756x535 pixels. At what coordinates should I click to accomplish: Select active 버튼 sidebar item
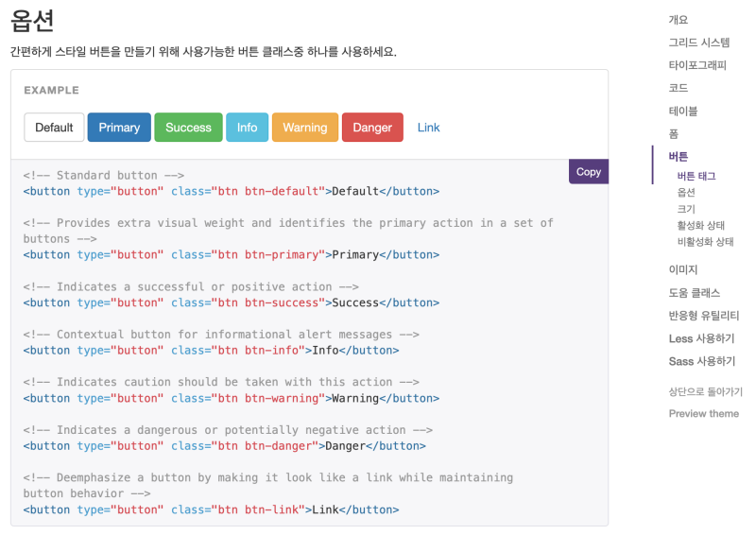[x=678, y=156]
